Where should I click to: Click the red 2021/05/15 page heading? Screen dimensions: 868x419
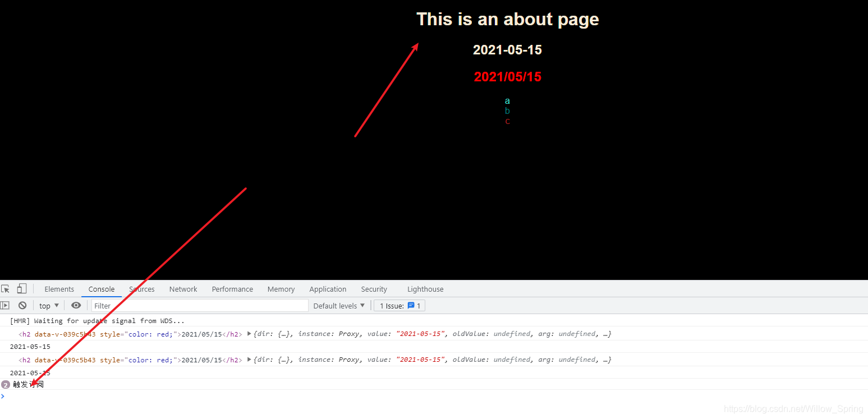[507, 77]
